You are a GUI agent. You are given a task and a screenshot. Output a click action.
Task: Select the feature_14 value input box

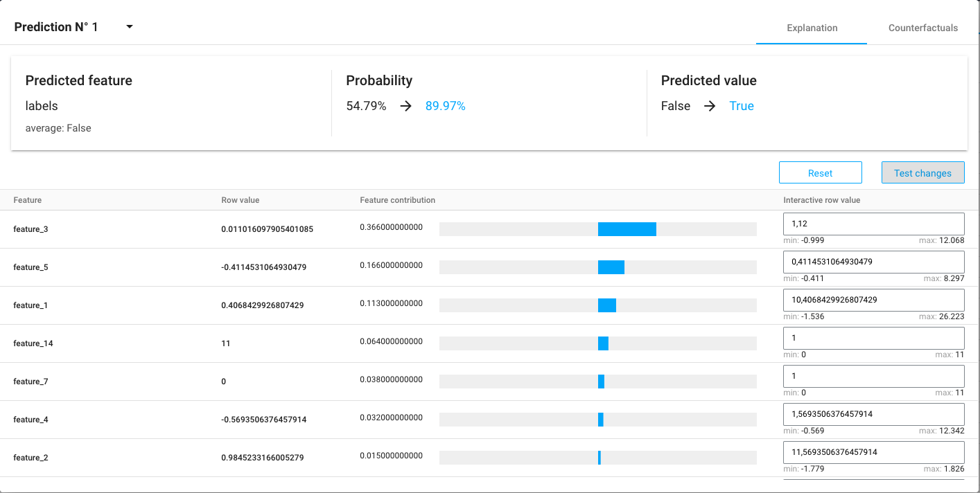point(873,338)
